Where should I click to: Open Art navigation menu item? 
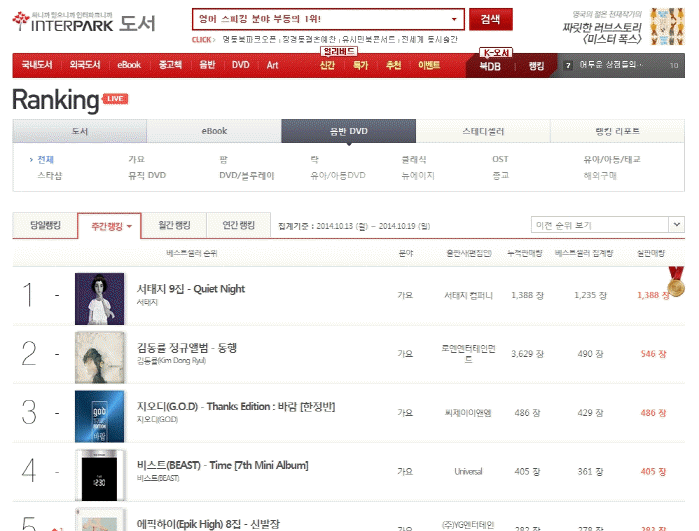pyautogui.click(x=272, y=65)
